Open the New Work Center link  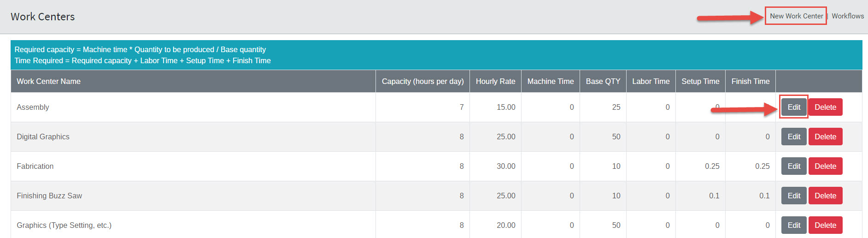pyautogui.click(x=796, y=16)
